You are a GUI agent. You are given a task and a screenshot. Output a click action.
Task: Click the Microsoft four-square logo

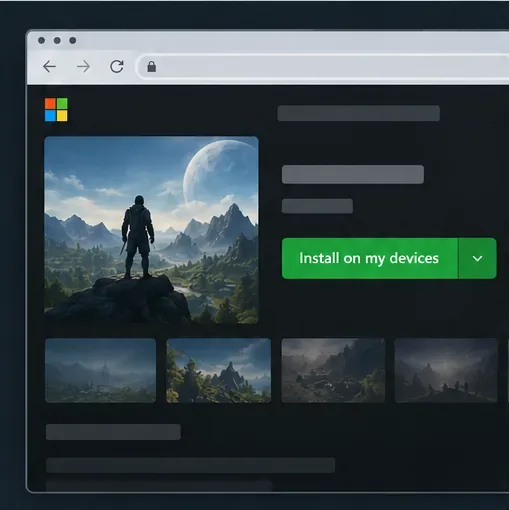[56, 109]
